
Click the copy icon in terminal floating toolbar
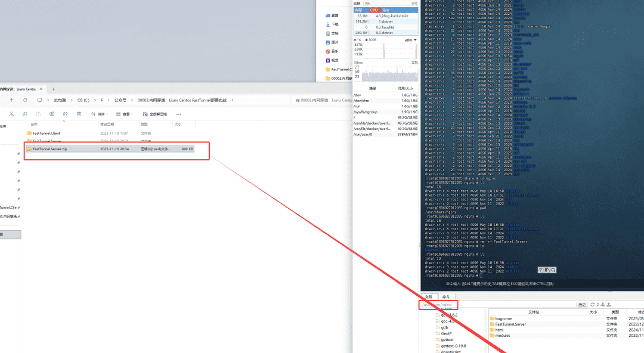pos(540,270)
